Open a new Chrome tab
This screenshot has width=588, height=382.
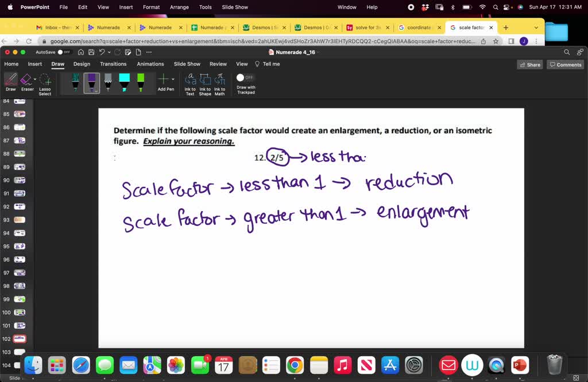tap(506, 28)
